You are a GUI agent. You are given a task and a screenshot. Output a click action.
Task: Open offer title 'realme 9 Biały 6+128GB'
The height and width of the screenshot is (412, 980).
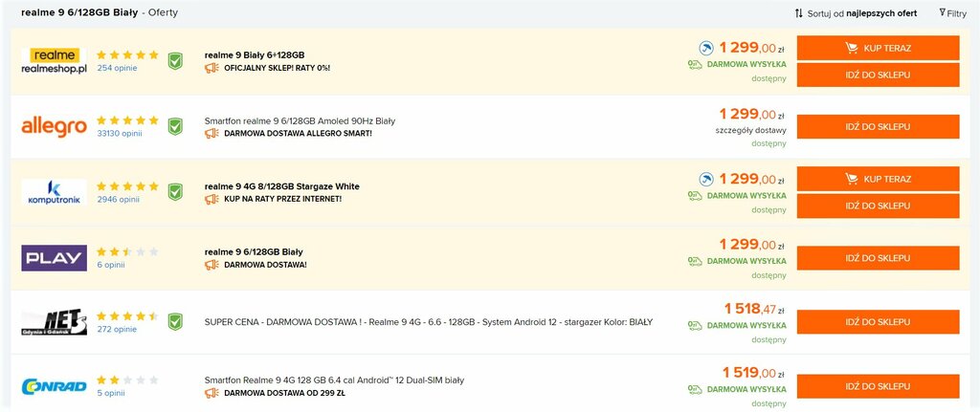point(255,54)
